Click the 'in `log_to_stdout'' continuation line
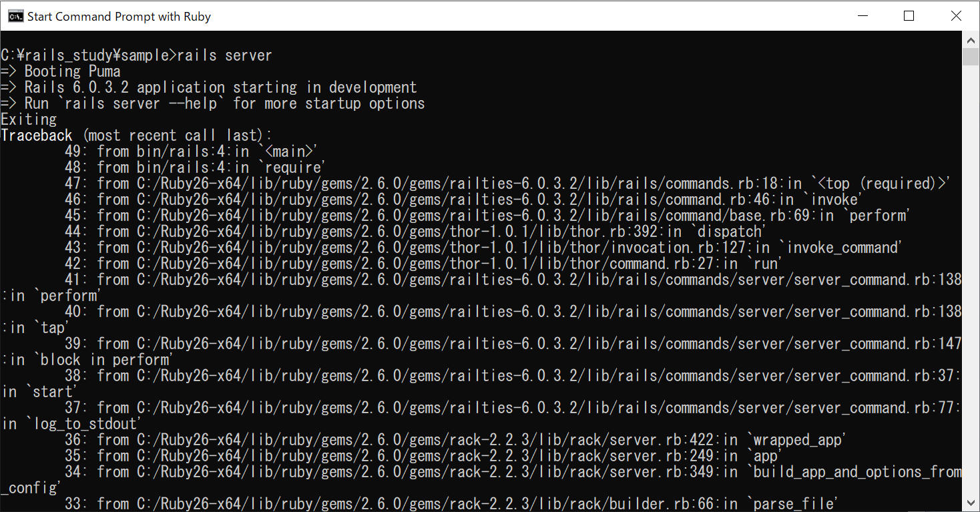The width and height of the screenshot is (980, 512). pyautogui.click(x=71, y=424)
